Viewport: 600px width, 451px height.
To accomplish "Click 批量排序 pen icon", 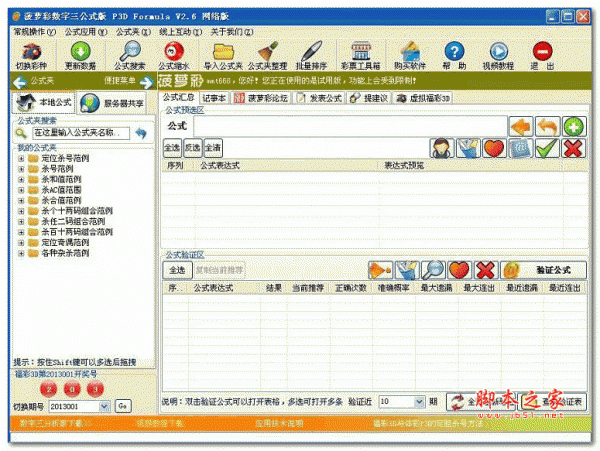I will point(311,56).
